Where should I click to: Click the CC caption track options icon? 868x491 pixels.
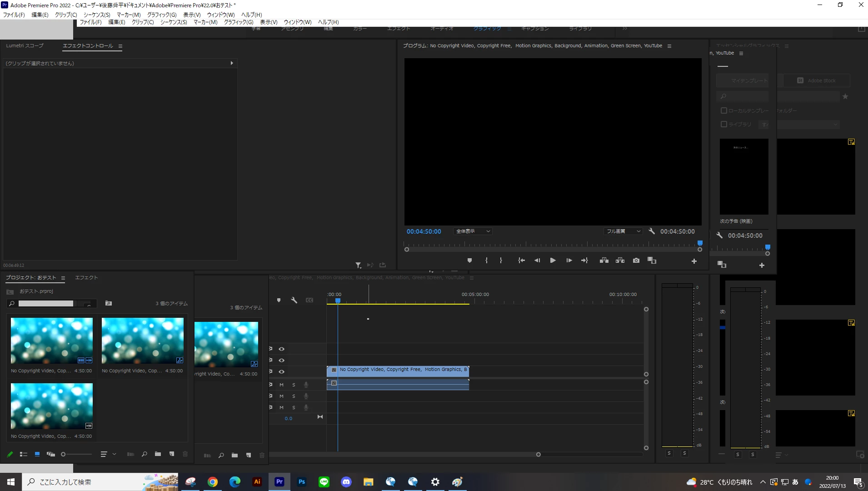[309, 300]
